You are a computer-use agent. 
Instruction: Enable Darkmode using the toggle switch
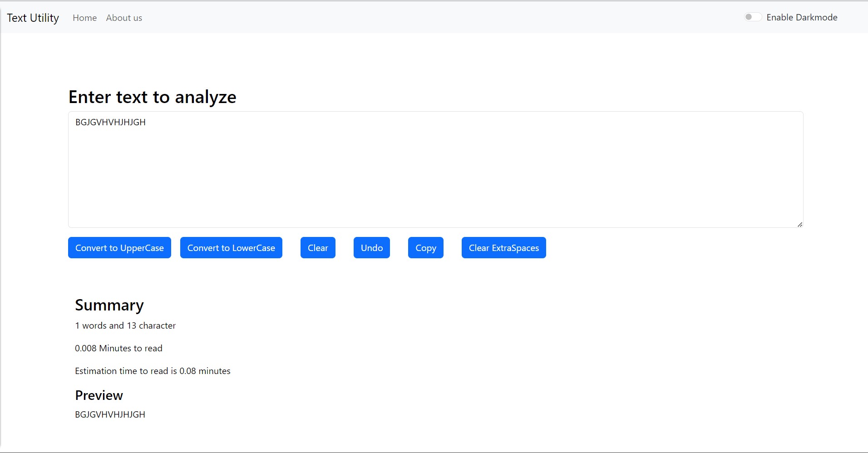tap(752, 16)
